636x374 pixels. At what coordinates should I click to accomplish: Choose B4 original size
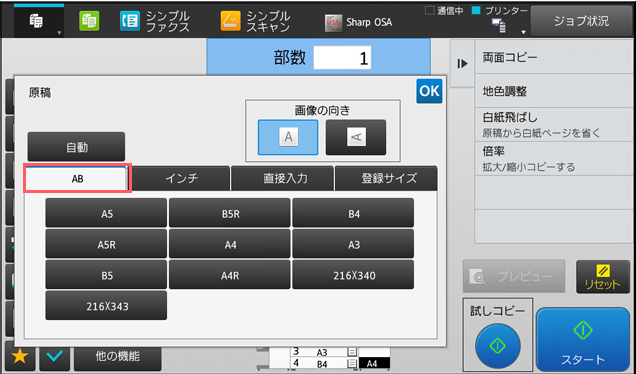pyautogui.click(x=353, y=213)
